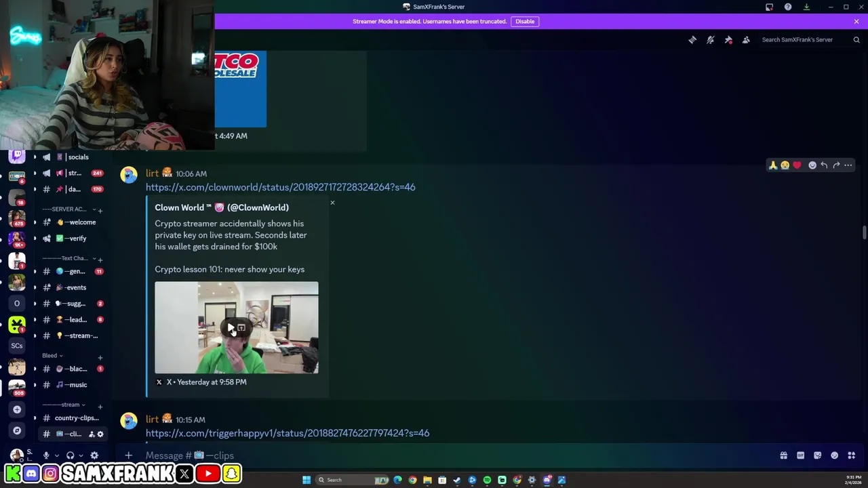The height and width of the screenshot is (488, 868).
Task: Add red heart reaction to message
Action: tap(797, 165)
